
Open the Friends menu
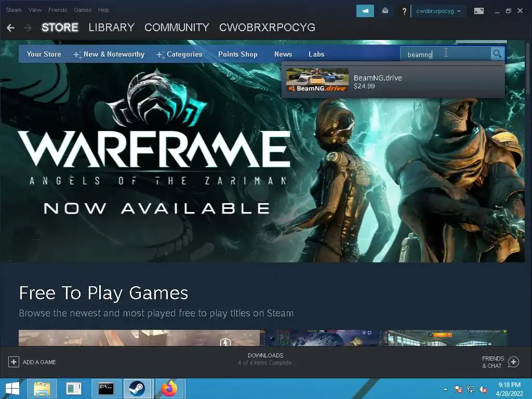[58, 10]
